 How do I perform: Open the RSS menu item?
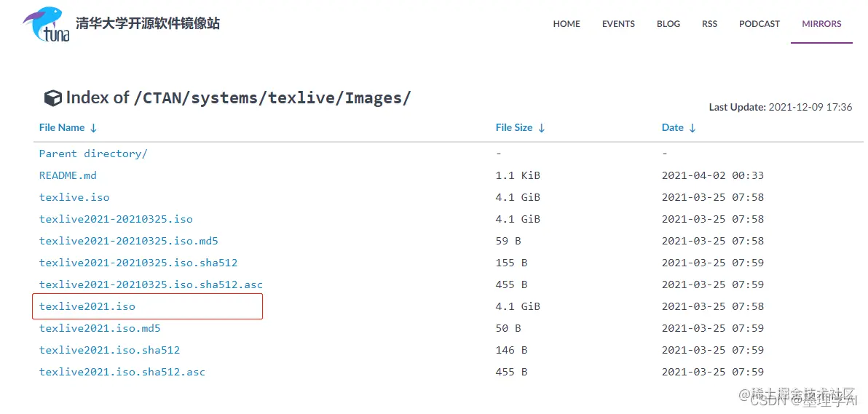point(709,24)
